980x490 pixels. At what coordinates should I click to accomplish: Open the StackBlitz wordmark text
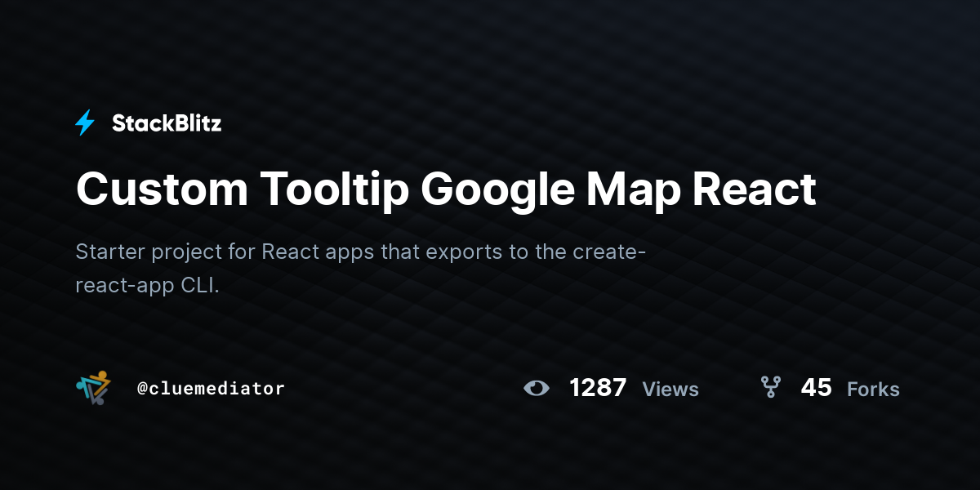[167, 122]
